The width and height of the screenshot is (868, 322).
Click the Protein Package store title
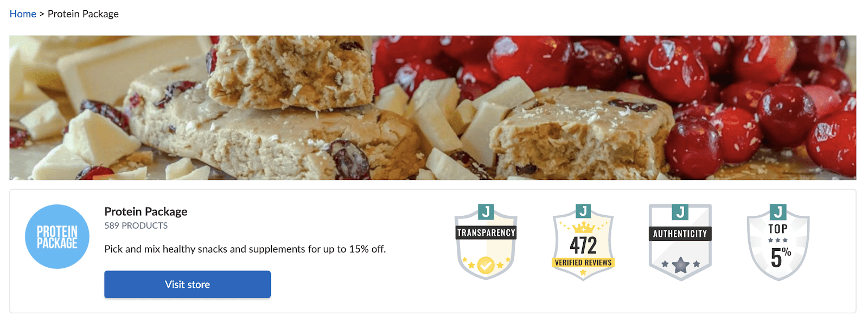pyautogui.click(x=146, y=211)
